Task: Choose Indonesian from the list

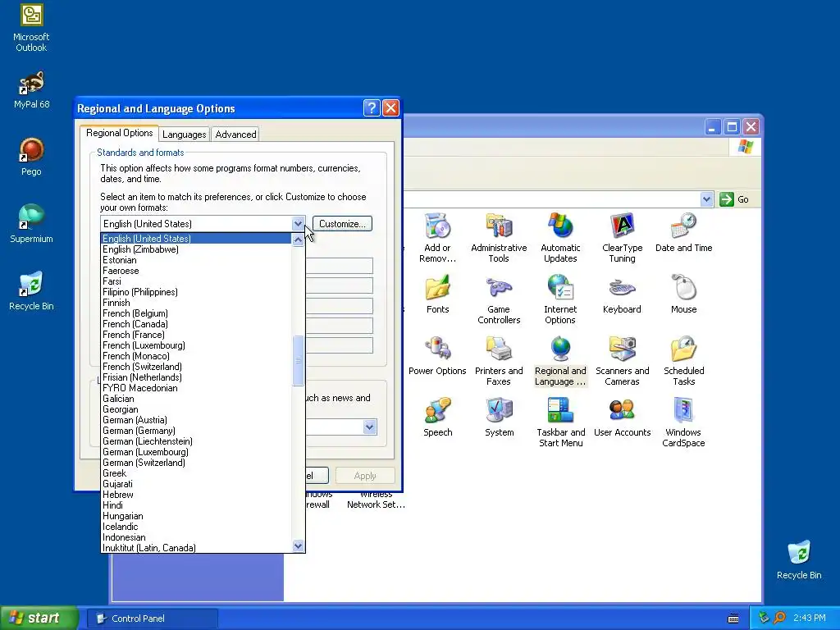Action: [x=196, y=537]
